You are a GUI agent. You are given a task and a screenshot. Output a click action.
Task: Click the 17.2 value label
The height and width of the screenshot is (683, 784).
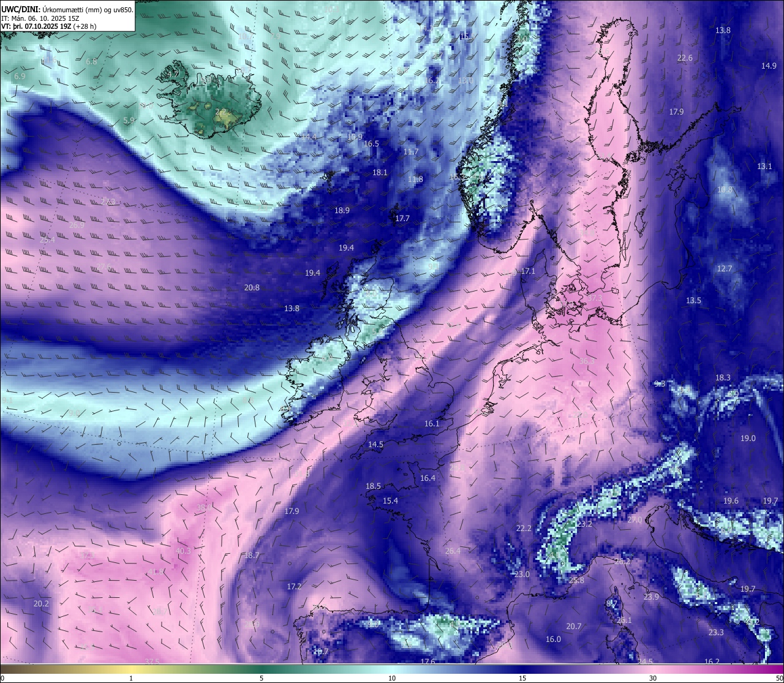(x=294, y=587)
